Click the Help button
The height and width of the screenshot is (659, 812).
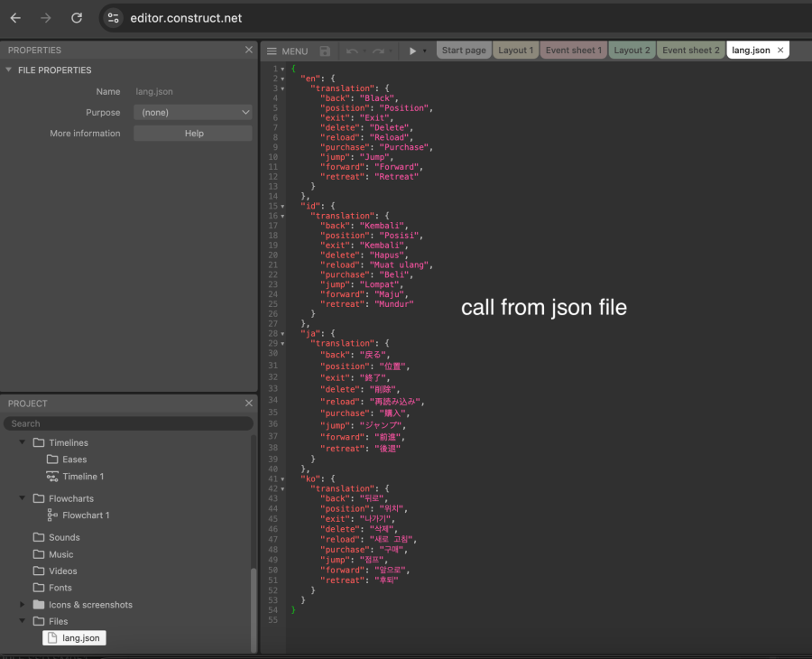point(193,133)
